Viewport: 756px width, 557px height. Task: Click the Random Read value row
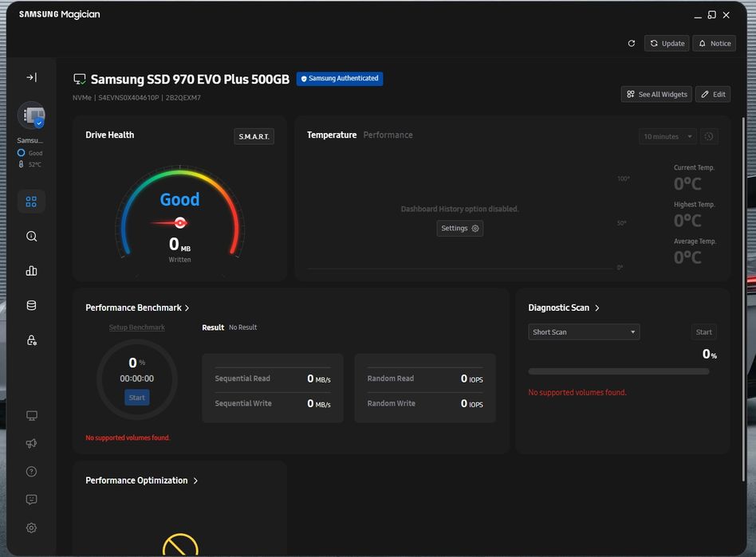425,379
